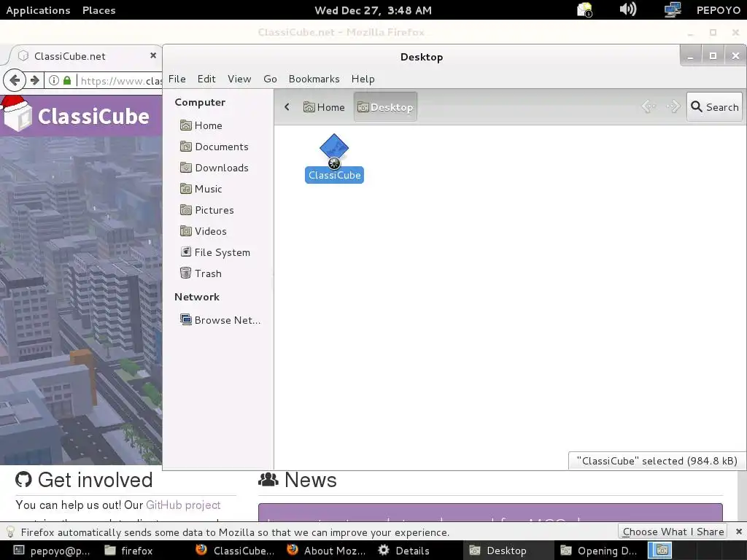The width and height of the screenshot is (747, 560).
Task: Open the PEPOYO user menu
Action: (x=719, y=10)
